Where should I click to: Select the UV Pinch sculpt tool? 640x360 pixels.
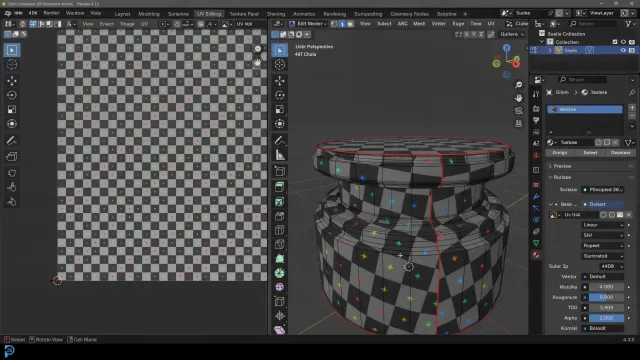pos(12,202)
